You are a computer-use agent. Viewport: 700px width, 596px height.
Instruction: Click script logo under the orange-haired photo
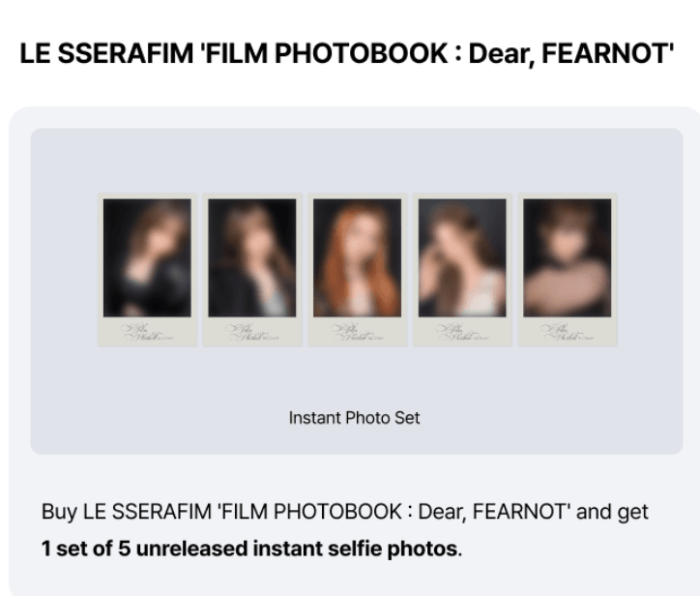click(357, 333)
